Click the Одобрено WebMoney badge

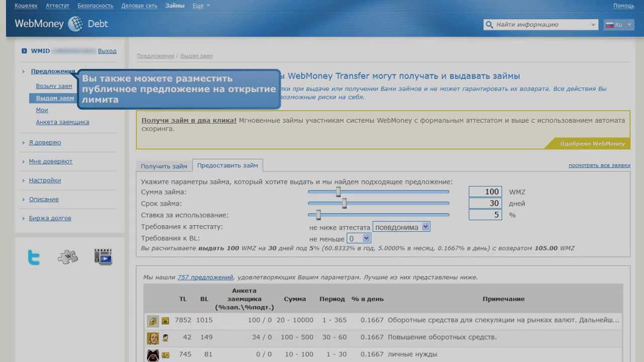(588, 143)
